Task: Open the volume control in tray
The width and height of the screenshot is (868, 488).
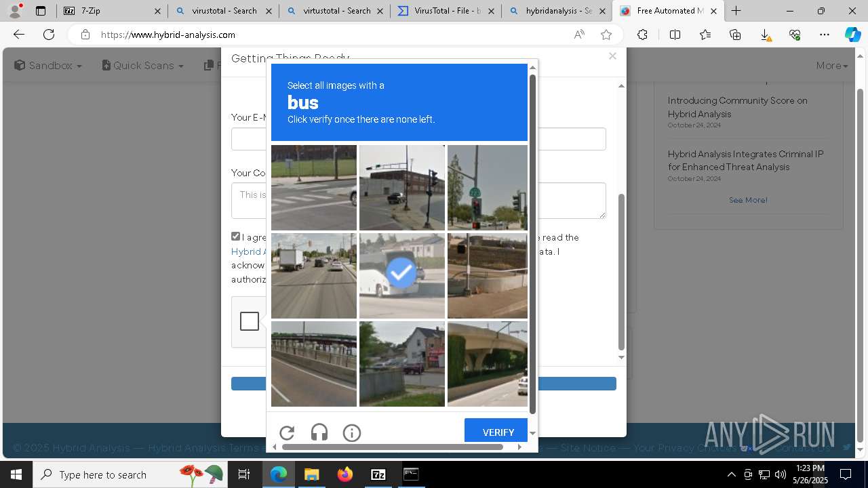Action: pyautogui.click(x=780, y=474)
